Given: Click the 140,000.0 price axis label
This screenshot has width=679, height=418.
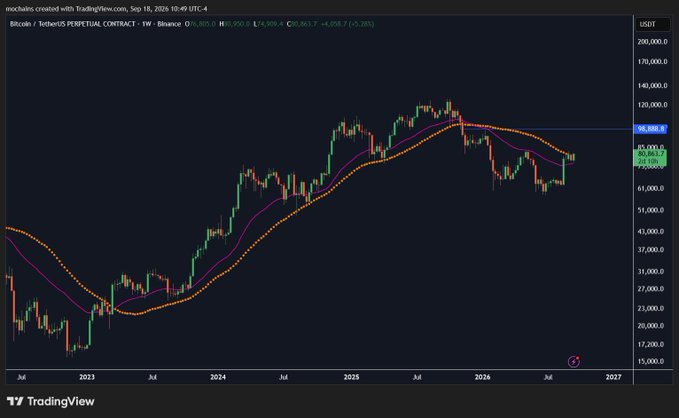Looking at the screenshot, I should (652, 85).
